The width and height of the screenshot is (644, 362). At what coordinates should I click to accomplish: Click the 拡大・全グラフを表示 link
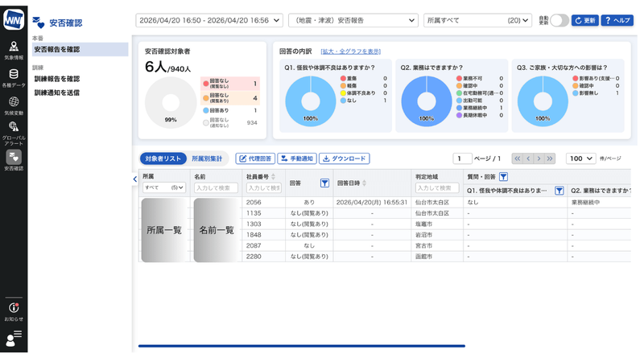pyautogui.click(x=350, y=51)
